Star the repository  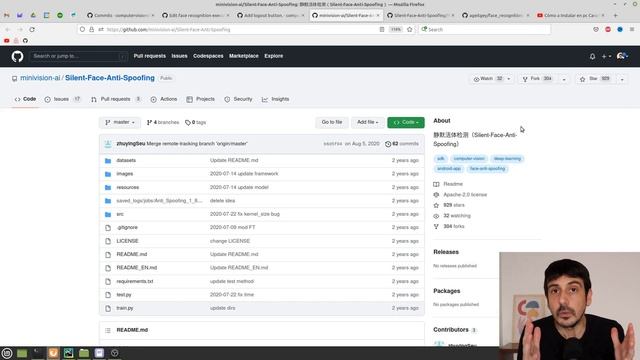click(x=595, y=79)
